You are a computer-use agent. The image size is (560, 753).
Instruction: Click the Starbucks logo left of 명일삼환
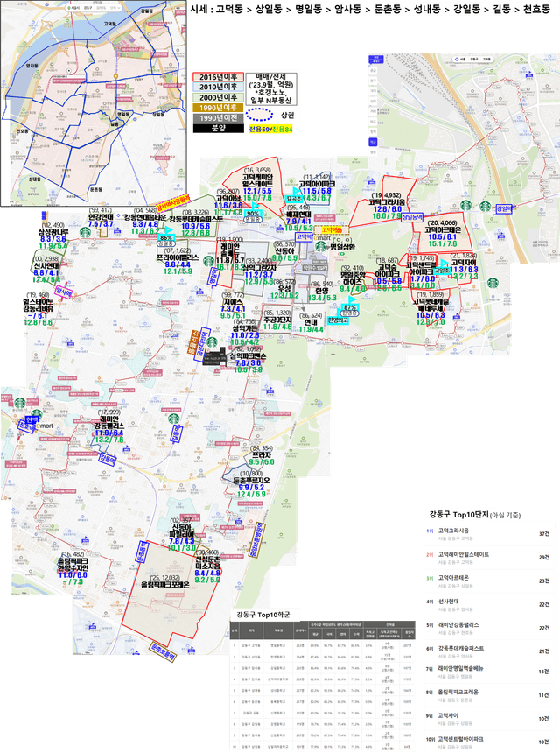320,246
